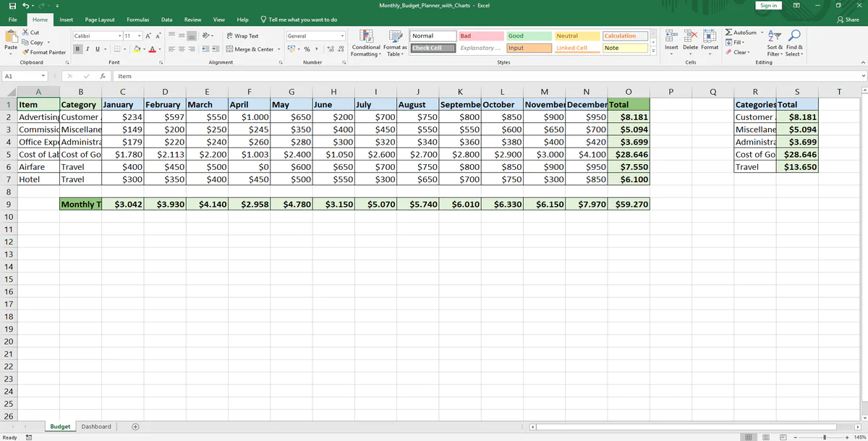Toggle Wrap Text for the cell

coord(242,35)
